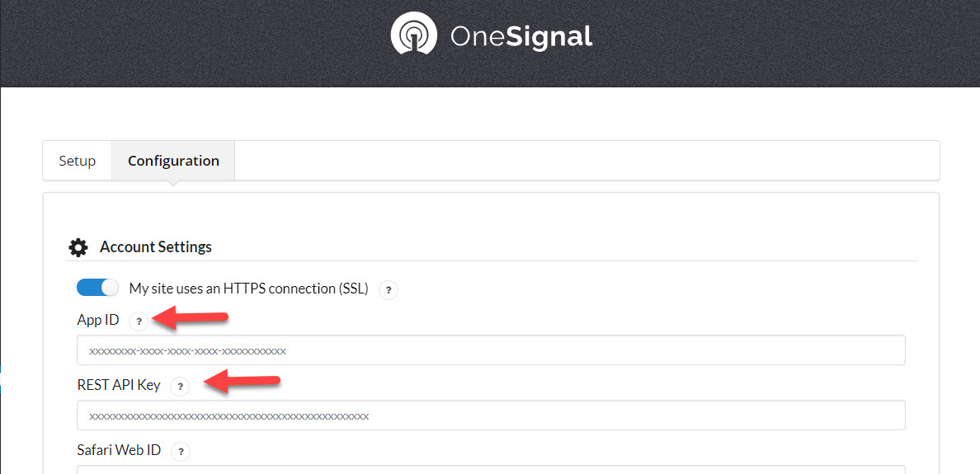Click the gear icon beside Account Settings
This screenshot has height=474, width=980.
coord(78,247)
